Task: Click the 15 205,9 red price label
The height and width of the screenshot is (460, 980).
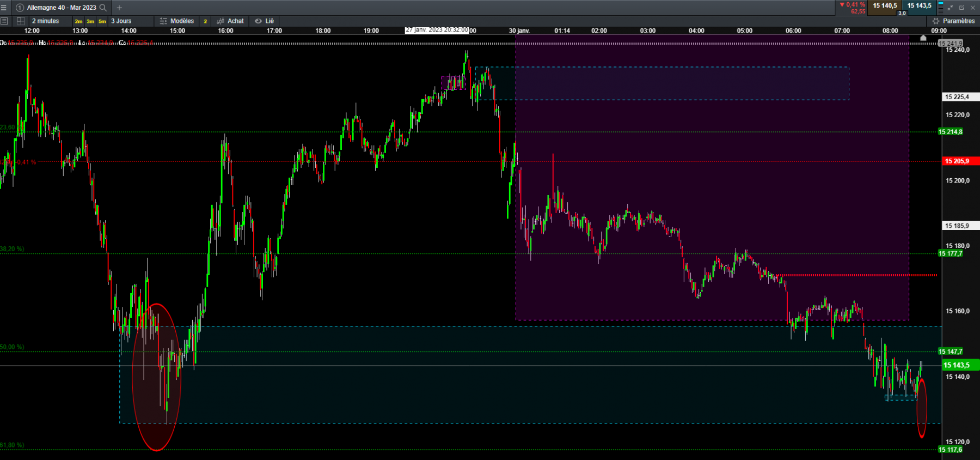Action: click(x=961, y=161)
